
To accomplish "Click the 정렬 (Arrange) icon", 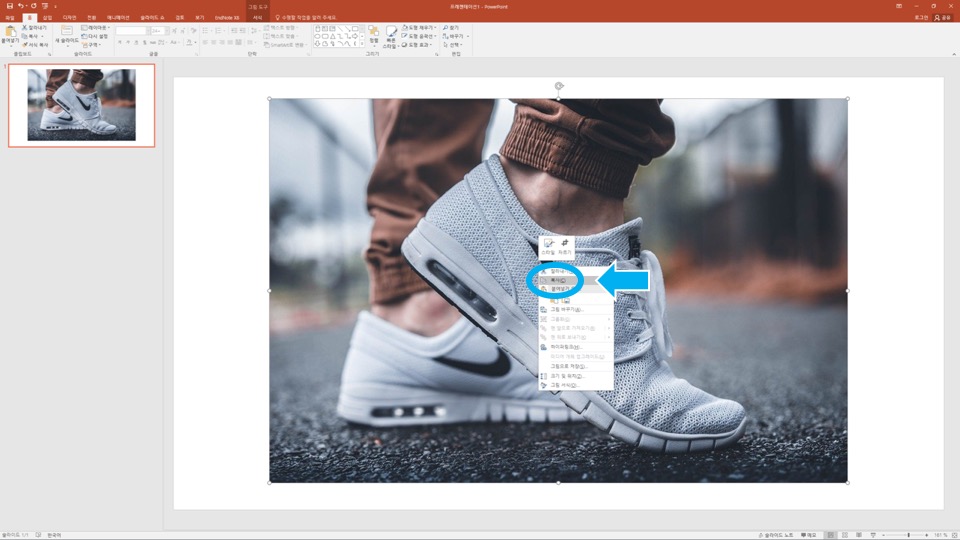I will (x=373, y=35).
